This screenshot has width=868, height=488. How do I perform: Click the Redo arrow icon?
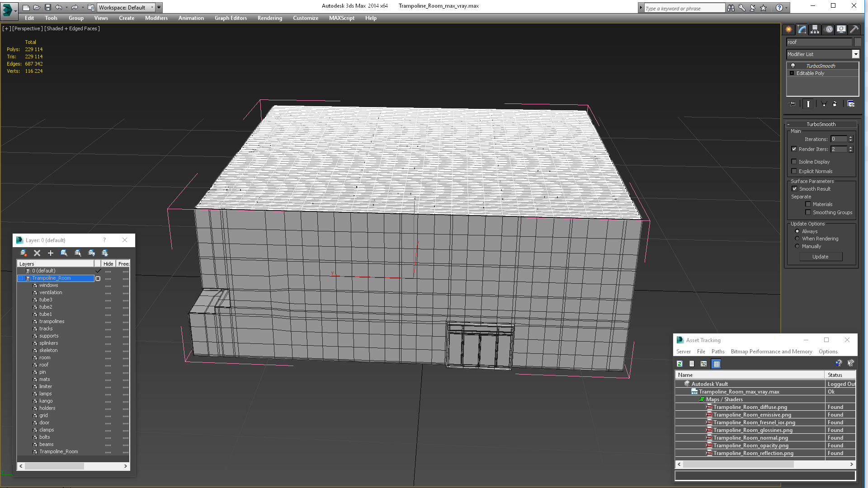(75, 7)
